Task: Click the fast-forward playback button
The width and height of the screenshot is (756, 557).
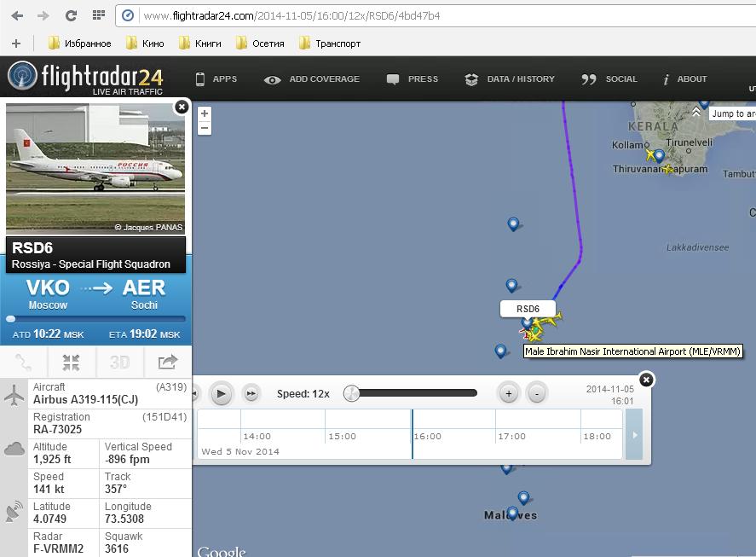Action: [251, 394]
